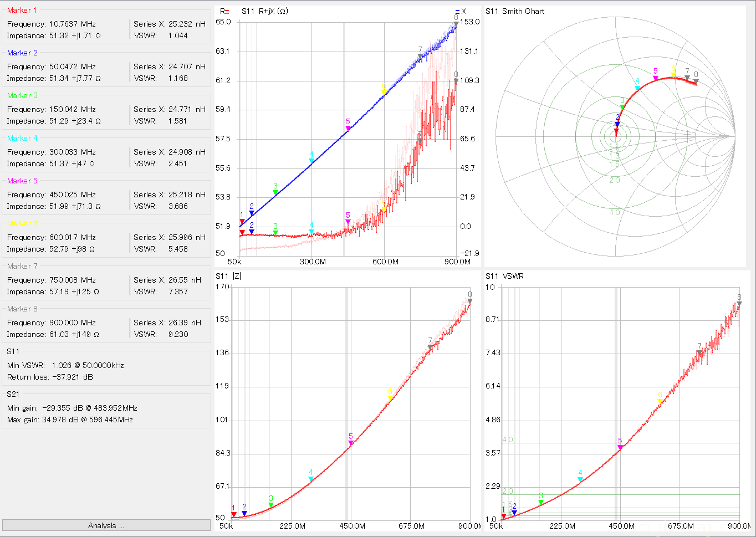Click Marker 5 VSWR value 3.686
The height and width of the screenshot is (537, 756).
coord(178,206)
